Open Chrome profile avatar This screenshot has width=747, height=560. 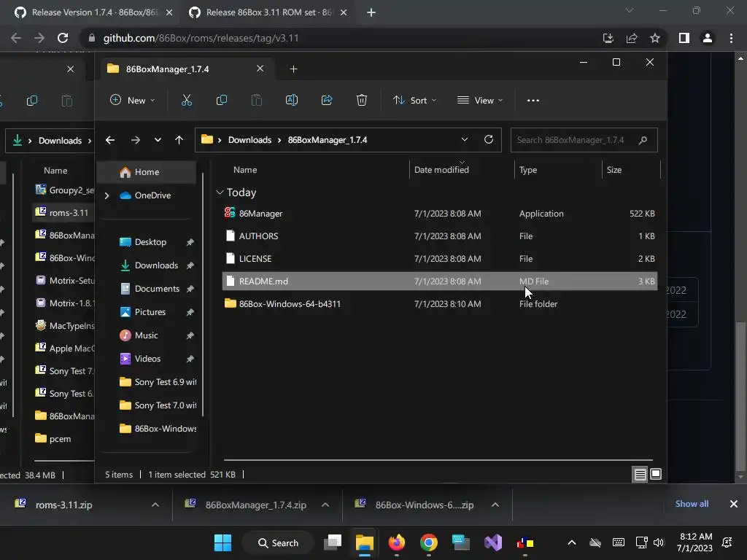(708, 38)
